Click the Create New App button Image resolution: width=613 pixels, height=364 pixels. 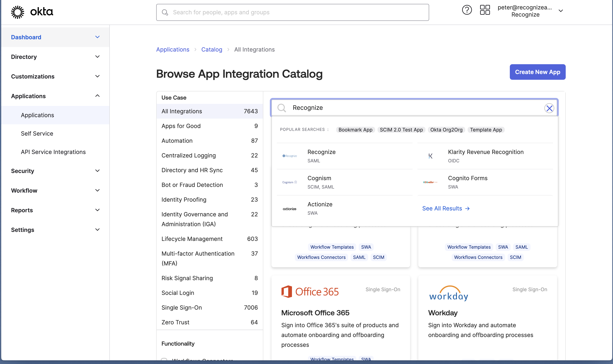click(x=537, y=72)
